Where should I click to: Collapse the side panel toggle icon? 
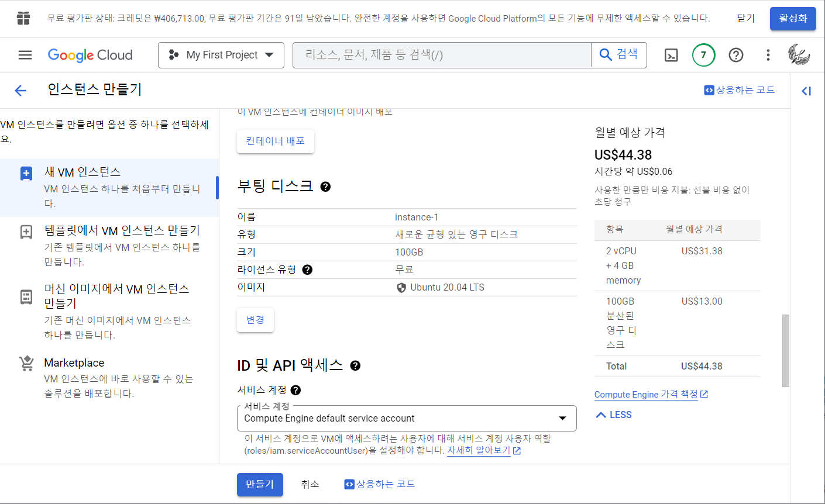tap(806, 91)
